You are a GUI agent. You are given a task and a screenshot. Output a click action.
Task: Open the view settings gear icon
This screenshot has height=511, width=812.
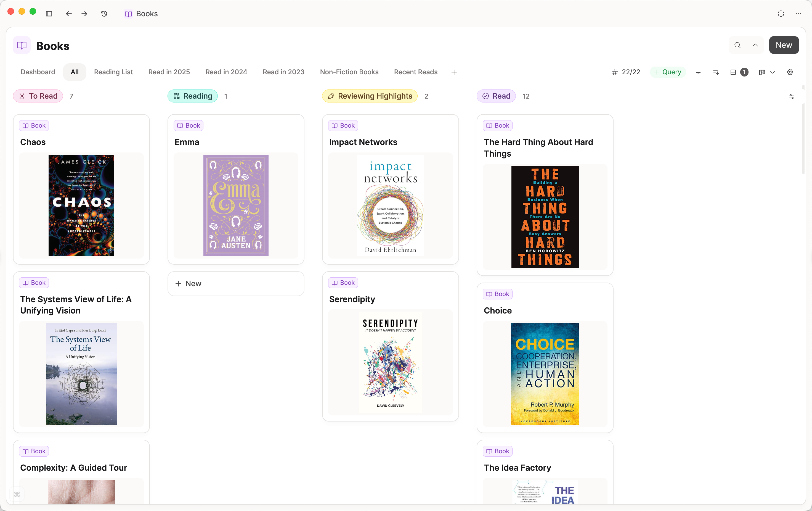[x=790, y=72]
